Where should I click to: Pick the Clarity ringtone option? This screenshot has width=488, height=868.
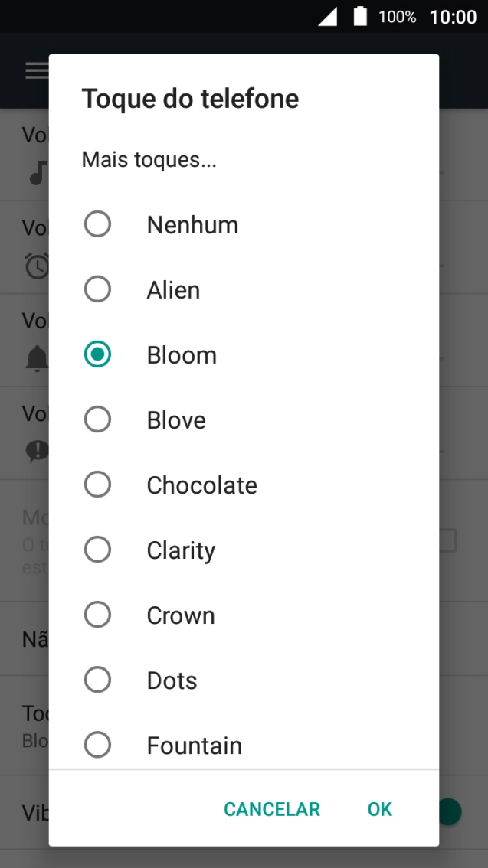[244, 550]
